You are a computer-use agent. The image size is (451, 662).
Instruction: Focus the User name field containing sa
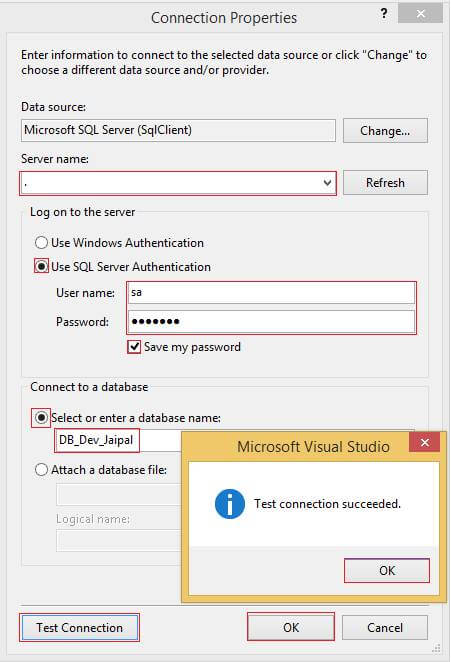(x=272, y=293)
